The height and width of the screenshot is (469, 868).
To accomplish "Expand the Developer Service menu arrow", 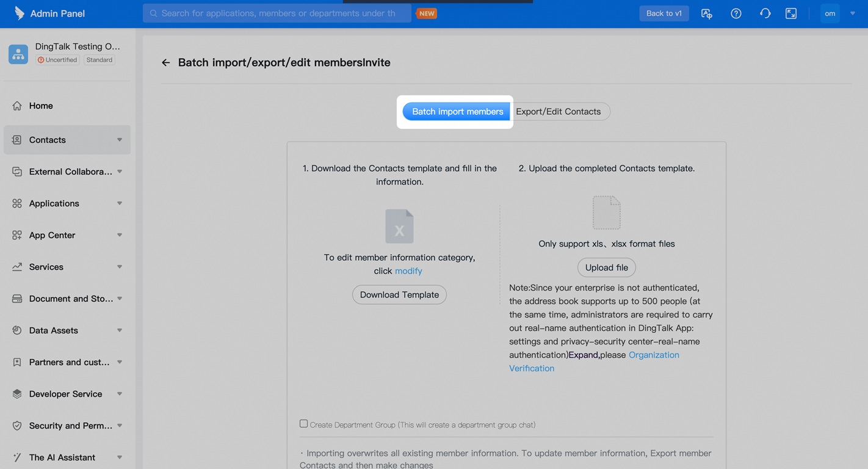I will click(x=120, y=394).
